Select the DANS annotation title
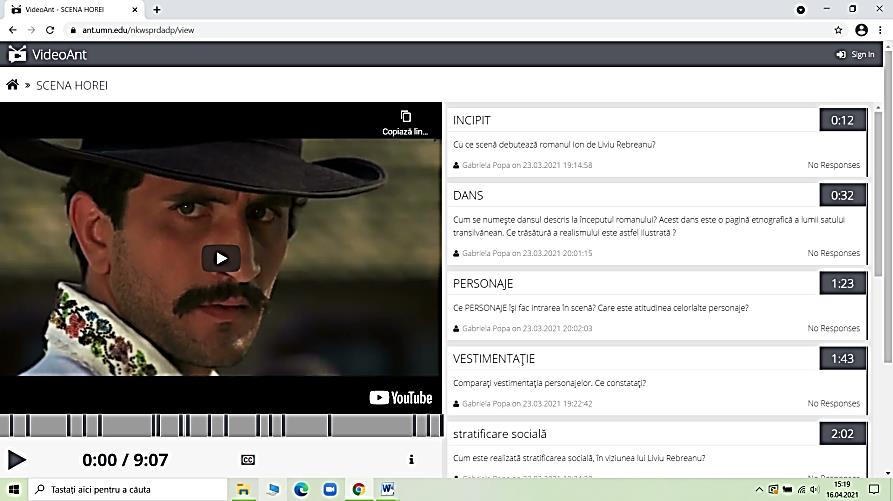This screenshot has height=501, width=893. tap(468, 195)
